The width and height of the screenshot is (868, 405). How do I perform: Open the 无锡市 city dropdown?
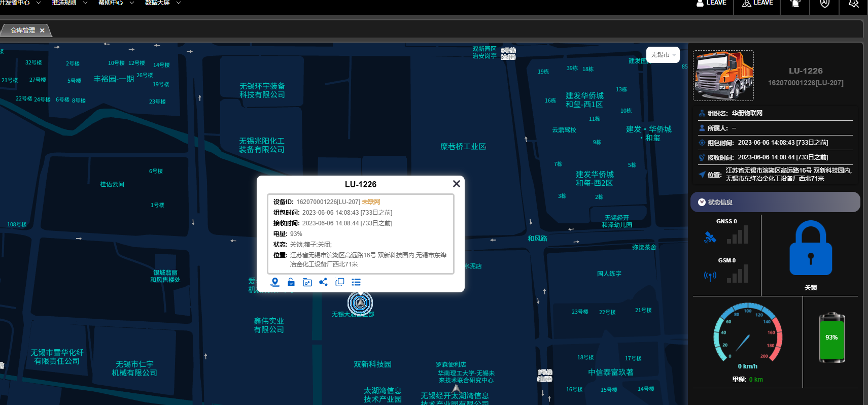[663, 55]
